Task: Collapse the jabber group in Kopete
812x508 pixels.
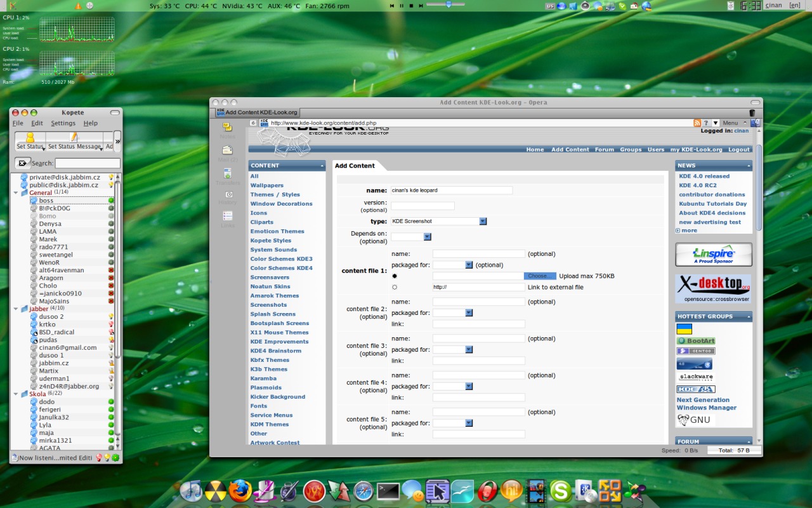Action: click(x=16, y=309)
